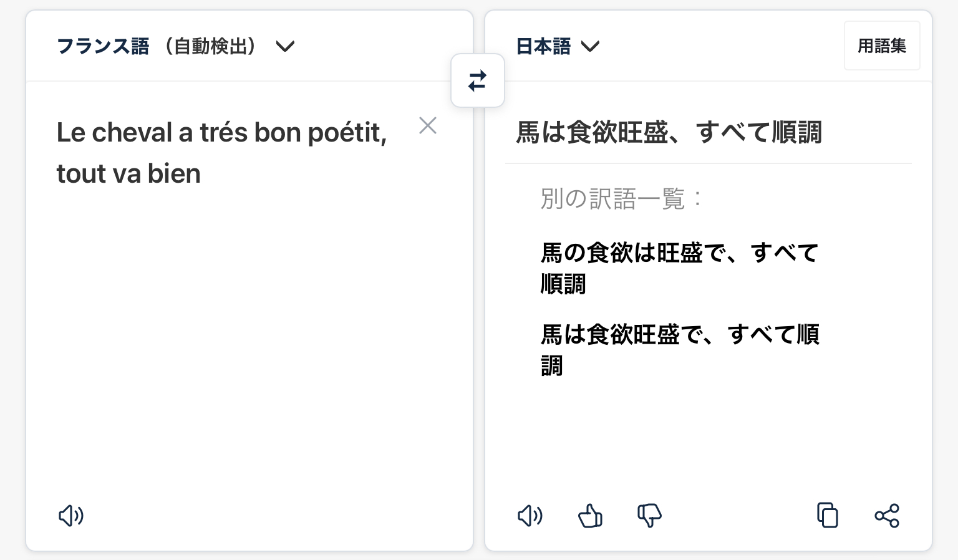Image resolution: width=958 pixels, height=560 pixels.
Task: Clear the French source text
Action: click(428, 125)
